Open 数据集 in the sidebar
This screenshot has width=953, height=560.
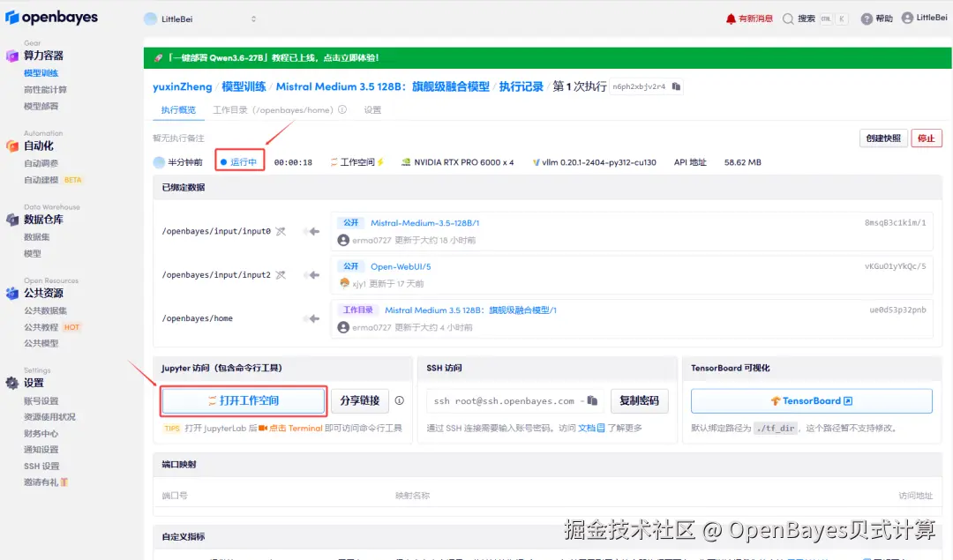(36, 237)
